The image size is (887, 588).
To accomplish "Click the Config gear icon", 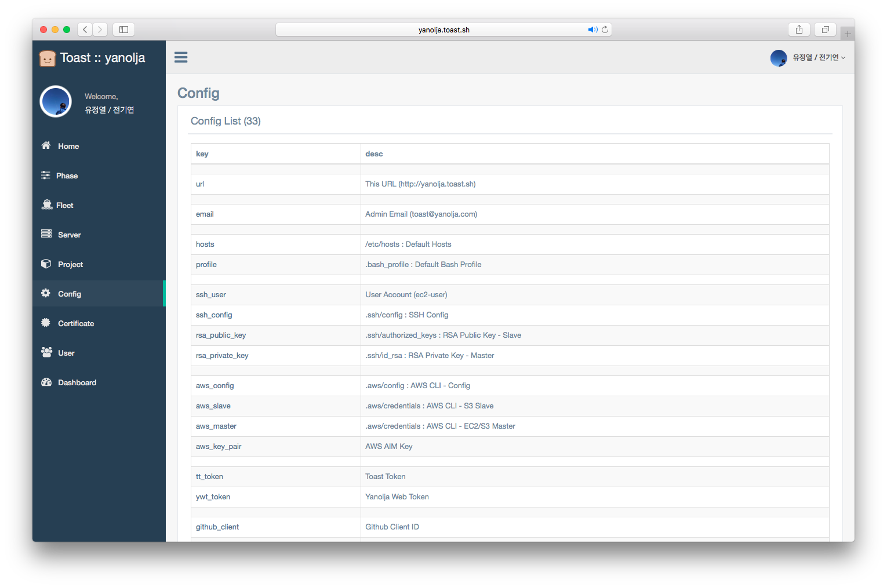I will click(46, 293).
